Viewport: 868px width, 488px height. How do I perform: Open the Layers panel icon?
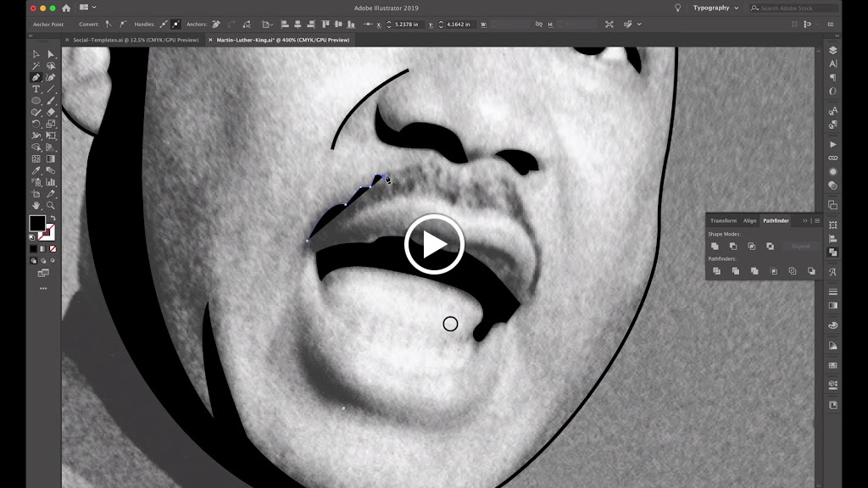832,50
